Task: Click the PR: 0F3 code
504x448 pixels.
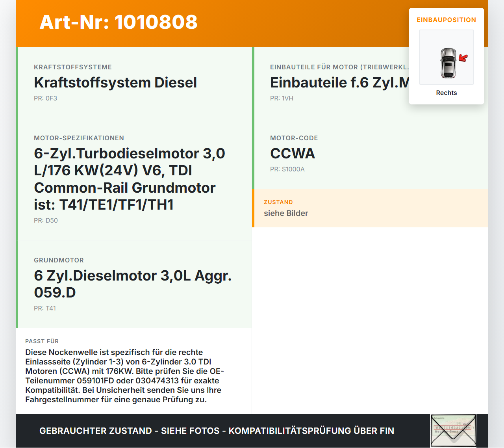Action: pyautogui.click(x=46, y=99)
